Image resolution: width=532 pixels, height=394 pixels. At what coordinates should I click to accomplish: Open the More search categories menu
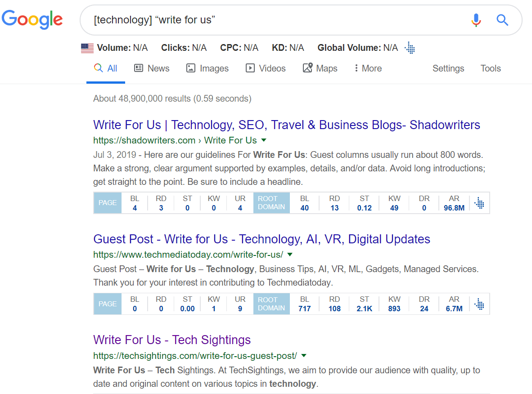(368, 68)
